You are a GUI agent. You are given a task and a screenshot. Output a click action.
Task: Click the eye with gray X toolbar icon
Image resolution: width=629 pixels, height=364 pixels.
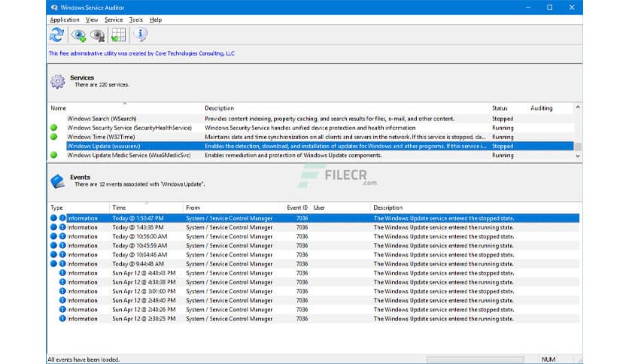98,35
